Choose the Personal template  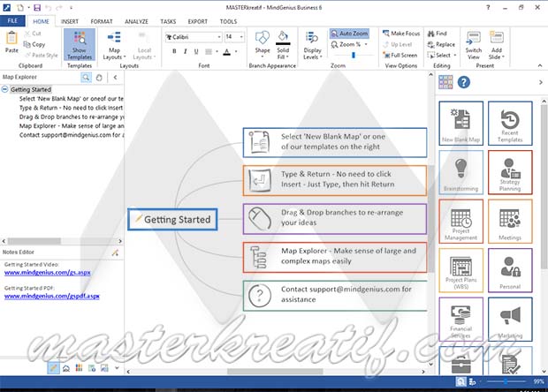510,270
